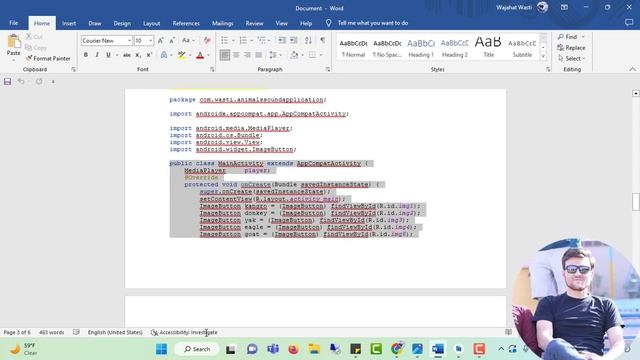Click the multilevel list icon
640x360 pixels.
pyautogui.click(x=262, y=40)
